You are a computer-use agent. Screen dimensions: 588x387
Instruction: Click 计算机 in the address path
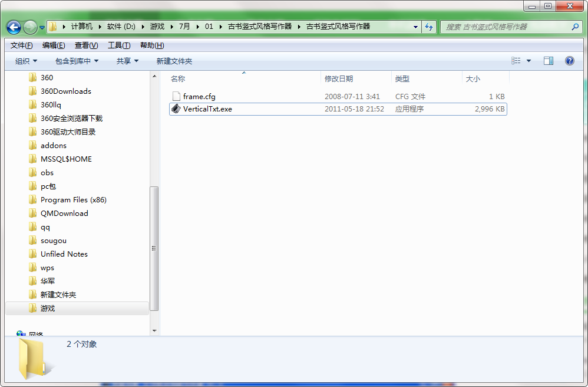(x=82, y=27)
